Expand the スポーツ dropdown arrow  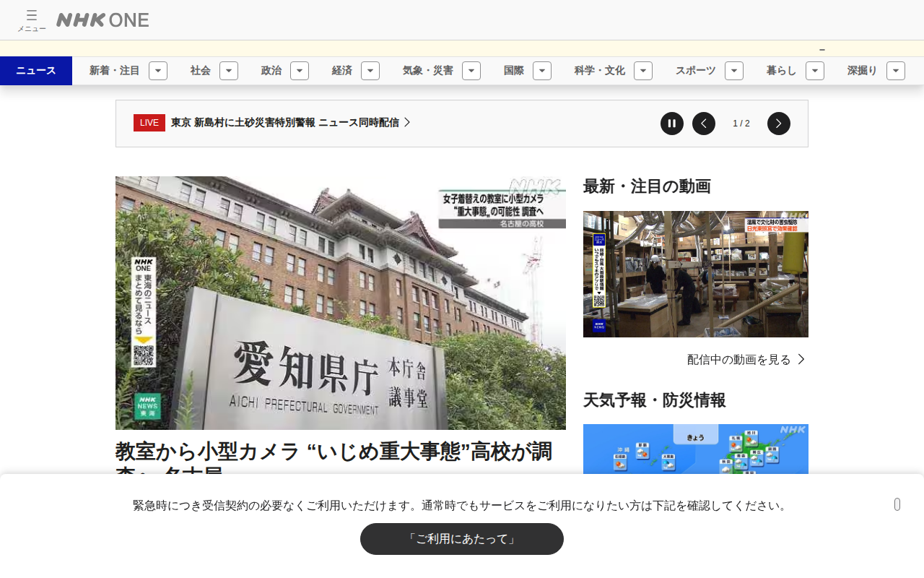coord(734,71)
